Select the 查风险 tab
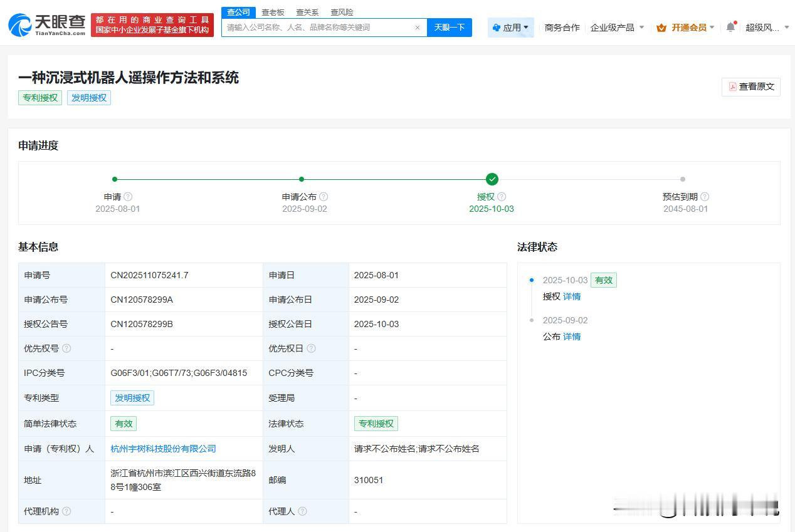795x532 pixels. tap(342, 12)
